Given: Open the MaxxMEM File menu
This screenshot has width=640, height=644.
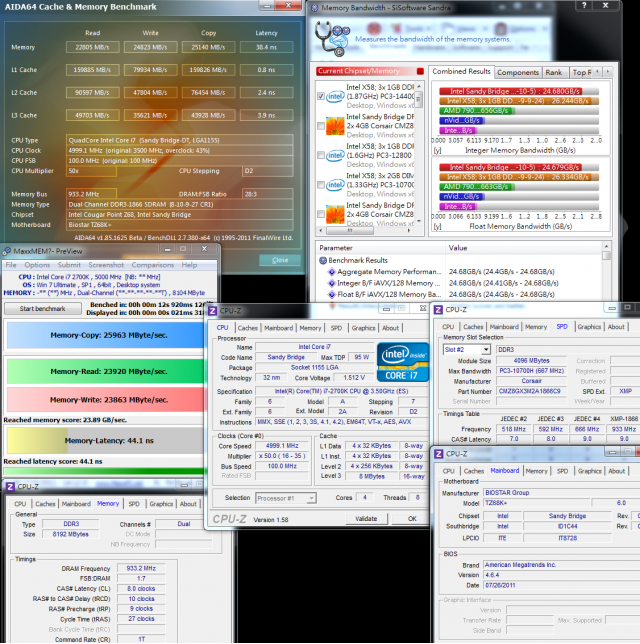Looking at the screenshot, I should coord(11,265).
